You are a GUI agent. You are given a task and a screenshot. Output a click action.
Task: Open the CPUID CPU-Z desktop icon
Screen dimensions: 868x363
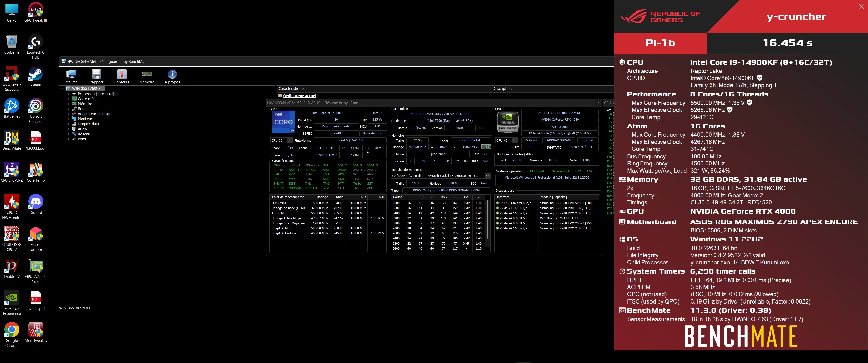coord(12,172)
